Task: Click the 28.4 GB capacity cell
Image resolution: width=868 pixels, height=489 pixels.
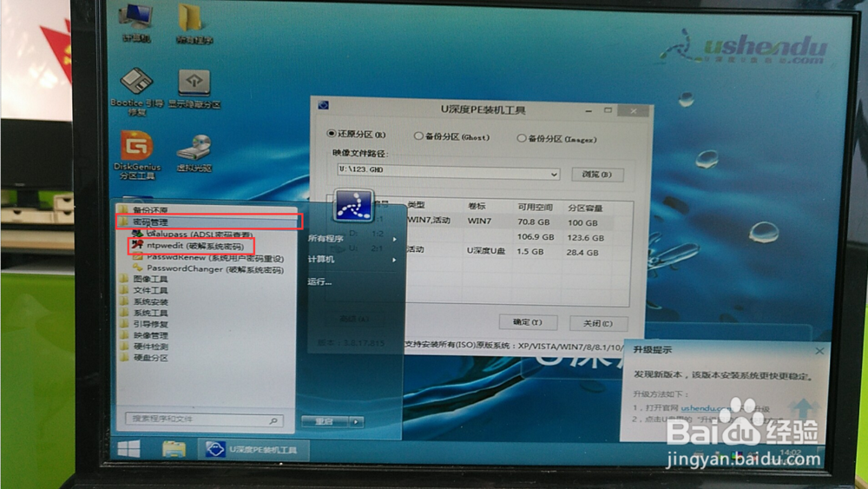Action: [x=583, y=253]
